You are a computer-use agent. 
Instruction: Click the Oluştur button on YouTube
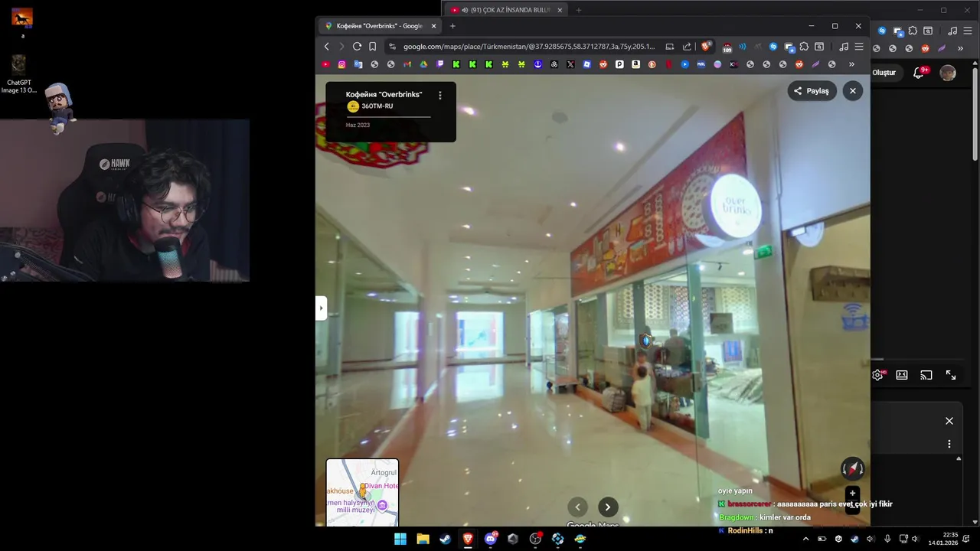[884, 73]
